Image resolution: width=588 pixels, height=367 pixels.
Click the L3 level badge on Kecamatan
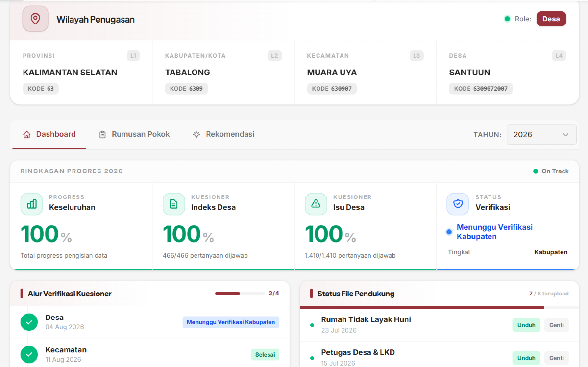[416, 56]
